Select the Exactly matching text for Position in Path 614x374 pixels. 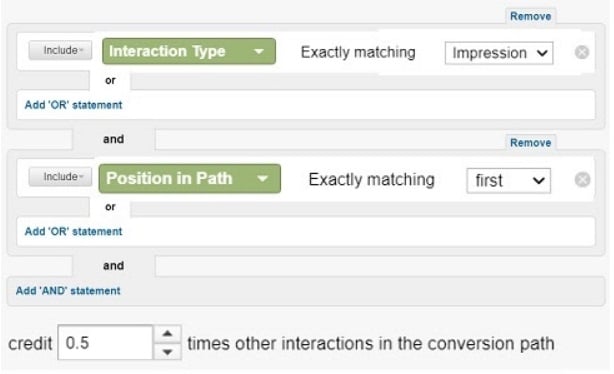tap(372, 180)
